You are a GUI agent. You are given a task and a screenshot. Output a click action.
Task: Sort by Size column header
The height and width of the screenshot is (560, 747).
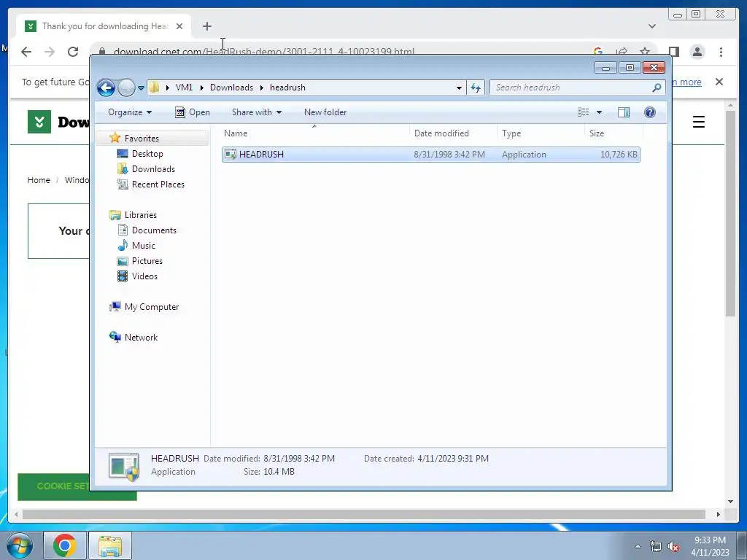pyautogui.click(x=614, y=133)
